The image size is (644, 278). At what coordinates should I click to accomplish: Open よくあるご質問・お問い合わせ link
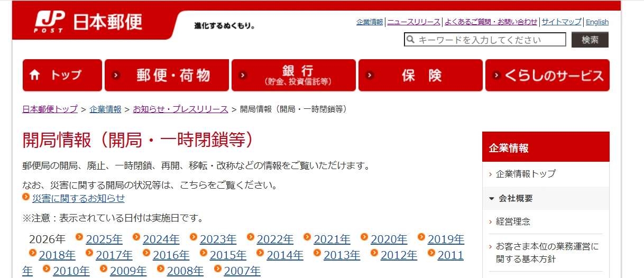point(491,22)
